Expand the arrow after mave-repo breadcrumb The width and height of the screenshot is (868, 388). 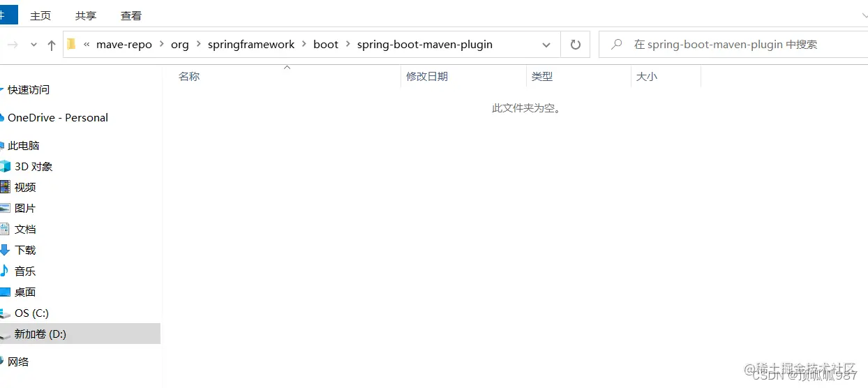(x=161, y=45)
